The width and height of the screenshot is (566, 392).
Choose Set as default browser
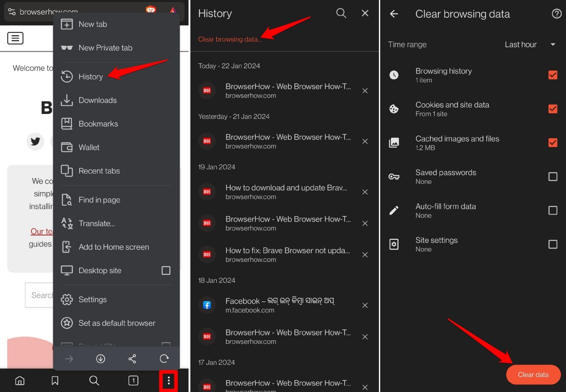[116, 323]
